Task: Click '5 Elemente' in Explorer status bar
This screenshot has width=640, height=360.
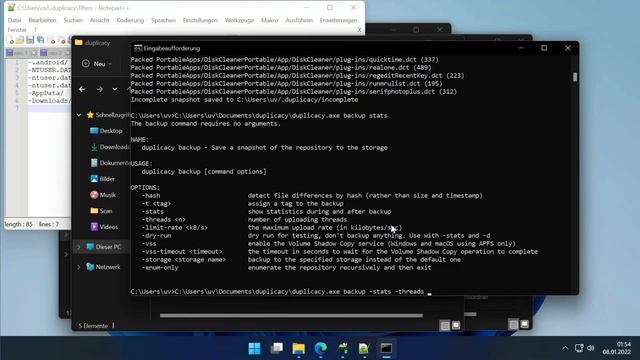Action: click(x=93, y=326)
